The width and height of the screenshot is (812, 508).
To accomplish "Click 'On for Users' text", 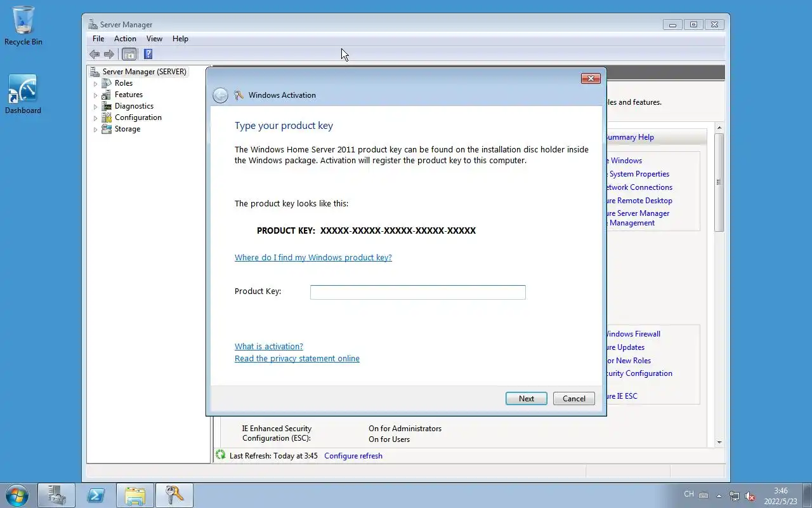I will click(389, 439).
